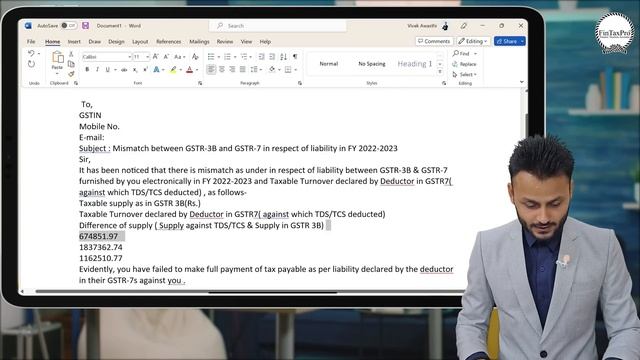Expand bullet list options arrow

point(219,57)
